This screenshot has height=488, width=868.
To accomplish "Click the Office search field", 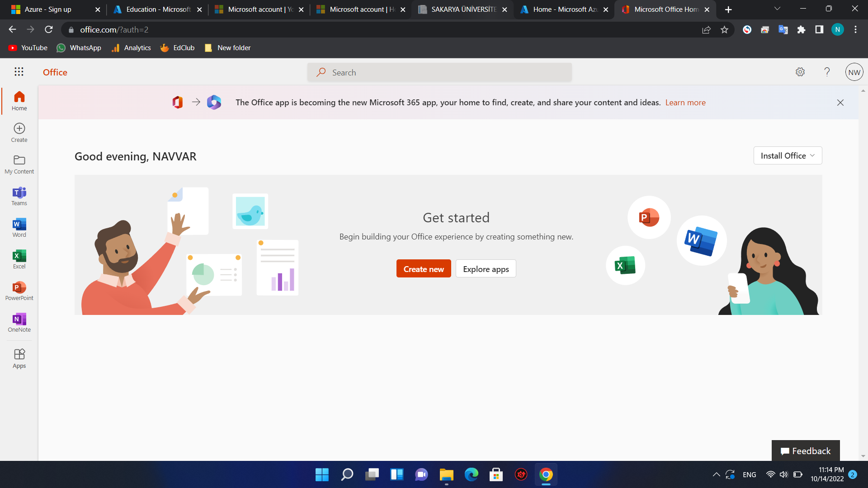I will (439, 73).
